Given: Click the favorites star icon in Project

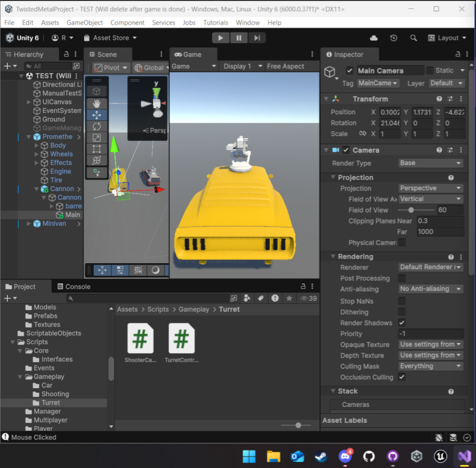Looking at the screenshot, I should pos(289,299).
